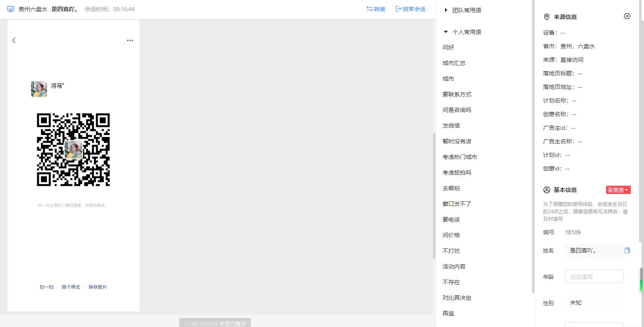This screenshot has width=644, height=327.
Task: Click the 转接 transfer button
Action: click(x=376, y=9)
